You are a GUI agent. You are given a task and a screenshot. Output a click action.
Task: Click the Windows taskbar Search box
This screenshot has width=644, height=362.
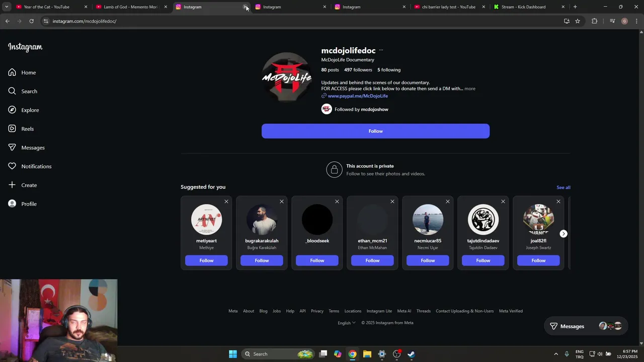[x=278, y=354]
